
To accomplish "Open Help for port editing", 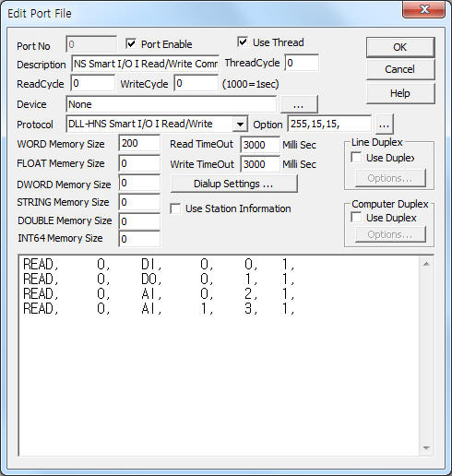I will (x=400, y=93).
